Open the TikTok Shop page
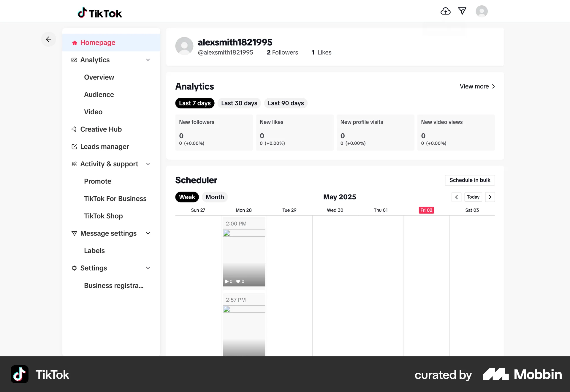This screenshot has width=570, height=392. (103, 216)
